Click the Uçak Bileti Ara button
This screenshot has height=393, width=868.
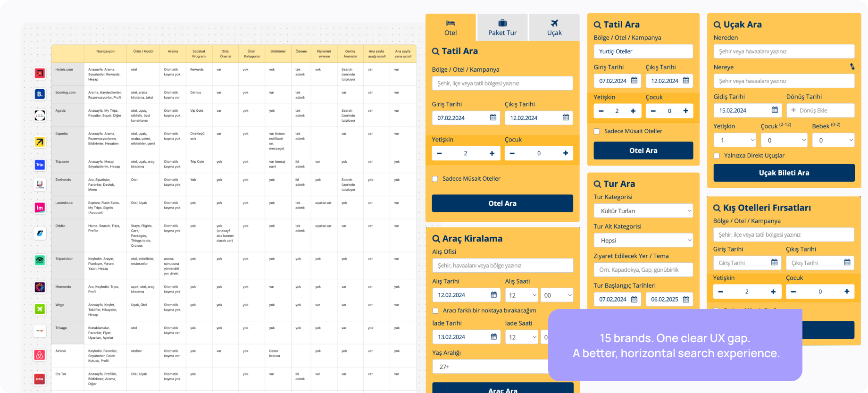point(784,173)
